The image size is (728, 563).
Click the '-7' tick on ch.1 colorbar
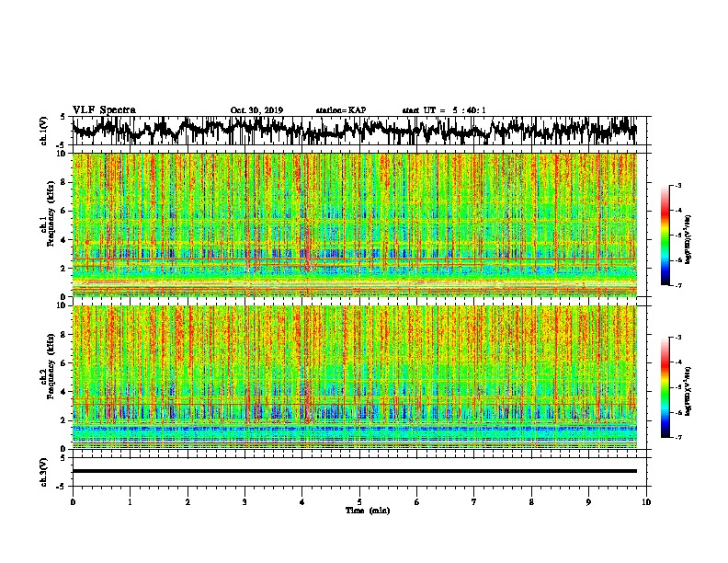pos(677,285)
